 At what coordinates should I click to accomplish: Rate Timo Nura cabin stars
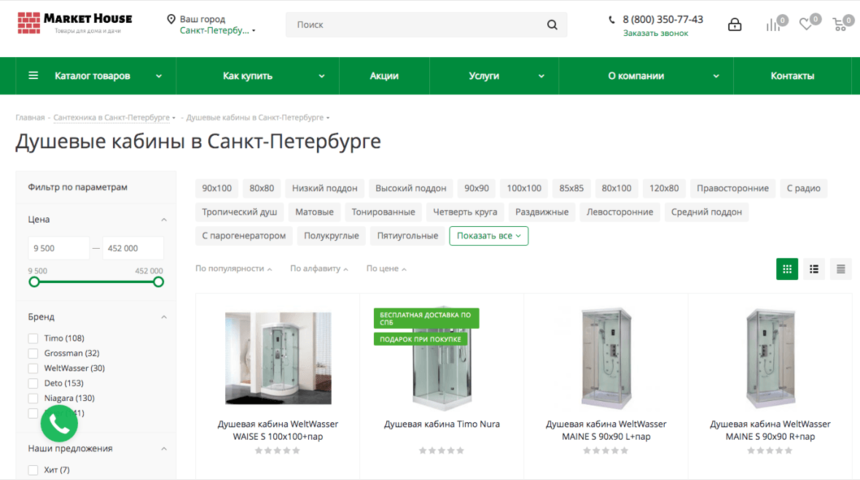(442, 450)
